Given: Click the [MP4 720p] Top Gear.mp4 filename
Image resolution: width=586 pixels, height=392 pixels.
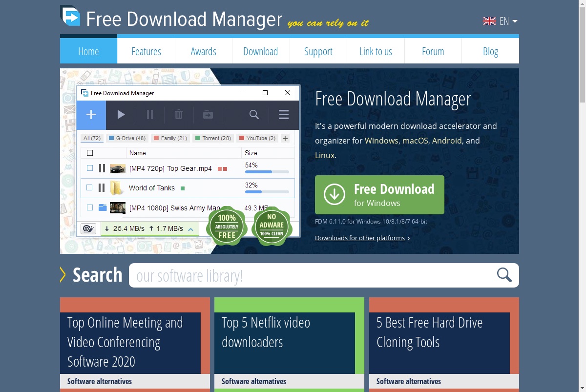Looking at the screenshot, I should (x=170, y=168).
